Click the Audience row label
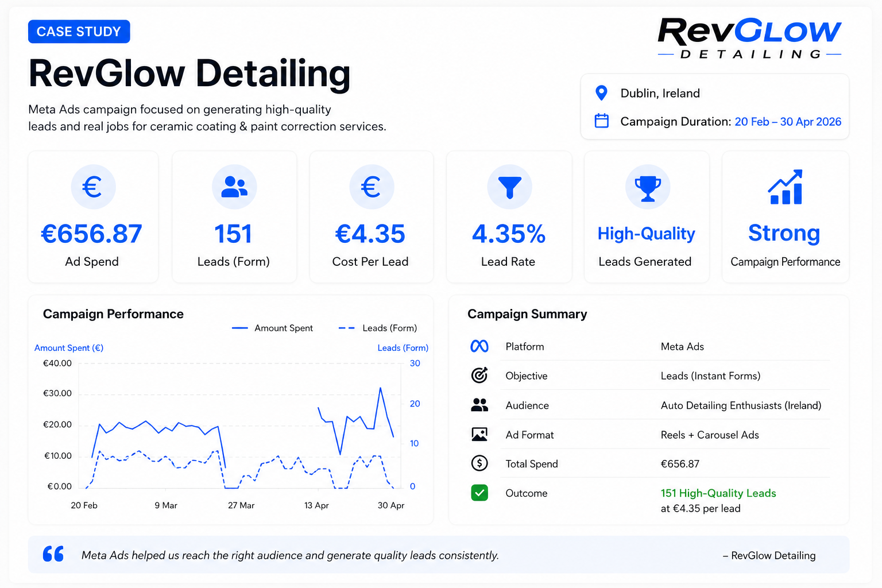Image resolution: width=882 pixels, height=588 pixels. [x=527, y=405]
